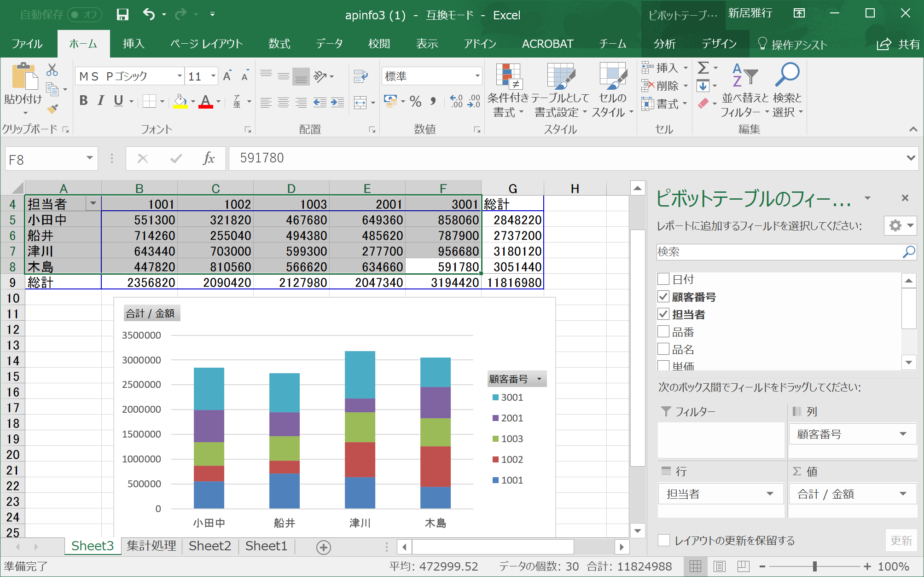Click percent style number format icon
The height and width of the screenshot is (577, 924).
coord(415,102)
